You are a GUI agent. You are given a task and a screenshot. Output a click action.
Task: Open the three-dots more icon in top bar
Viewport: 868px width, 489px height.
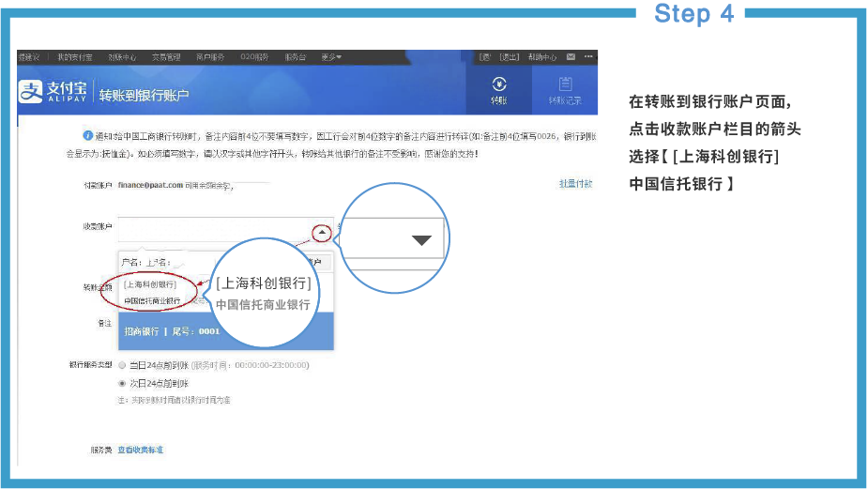click(x=588, y=56)
